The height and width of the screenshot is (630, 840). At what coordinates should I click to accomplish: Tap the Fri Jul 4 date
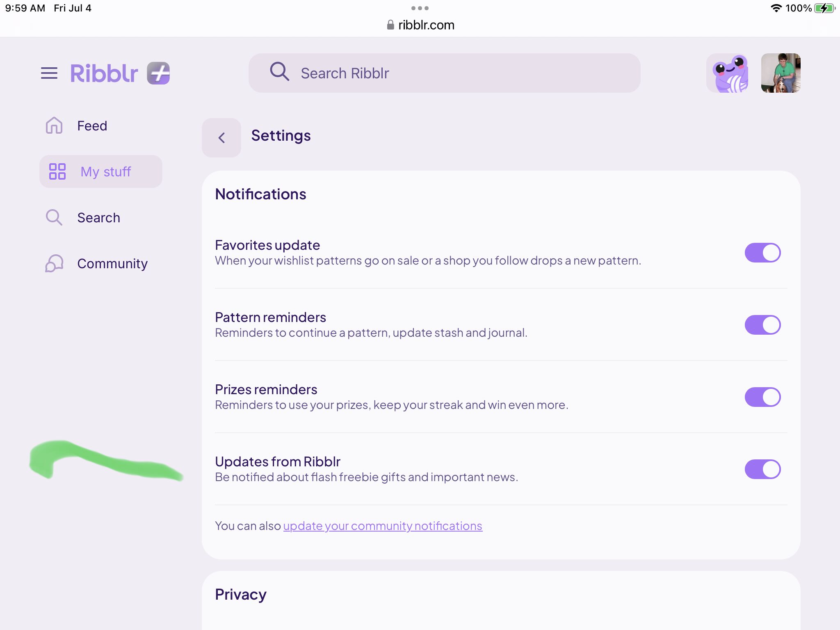tap(73, 8)
